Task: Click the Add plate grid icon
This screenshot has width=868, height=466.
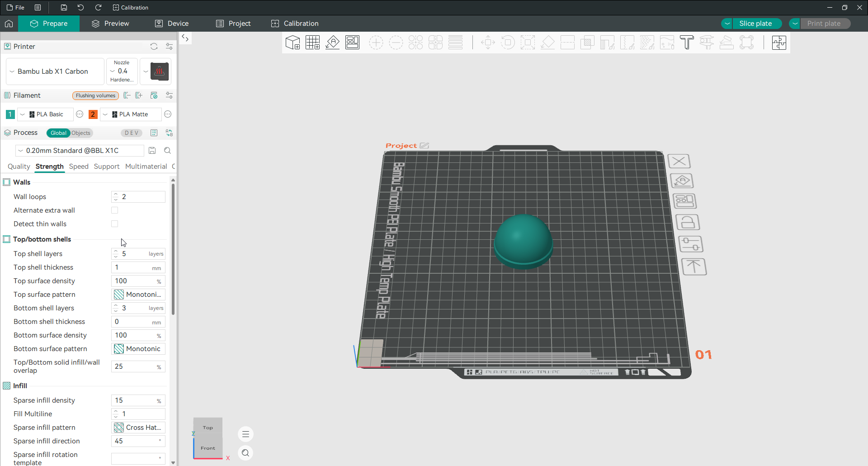Action: point(312,43)
